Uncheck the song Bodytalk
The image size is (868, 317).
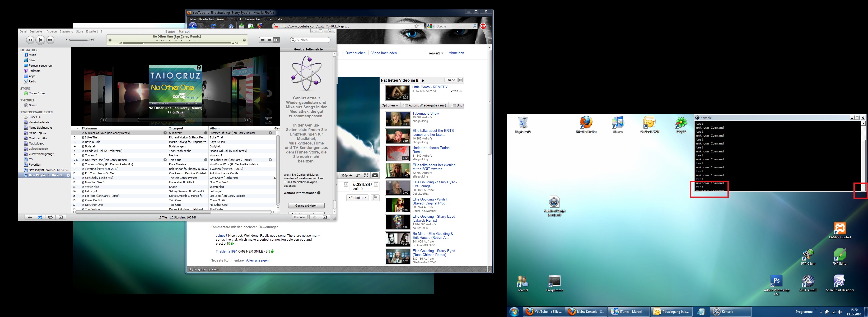click(x=83, y=147)
